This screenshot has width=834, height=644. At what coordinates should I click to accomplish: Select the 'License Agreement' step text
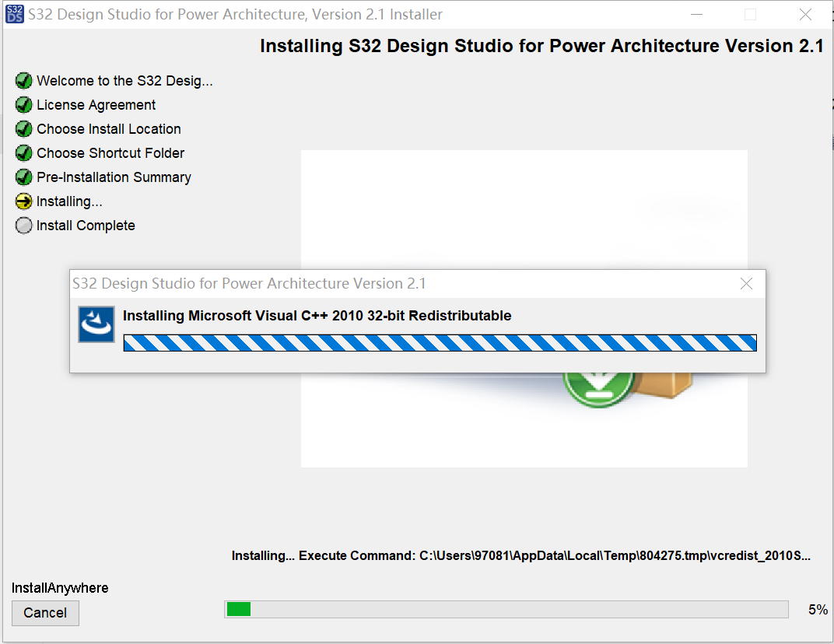click(96, 105)
